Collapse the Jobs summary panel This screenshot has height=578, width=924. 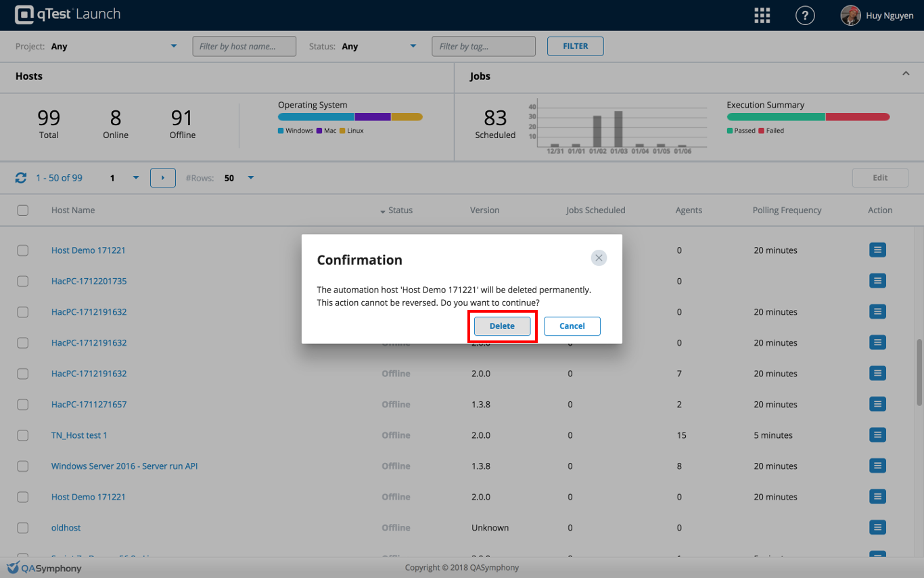[906, 74]
